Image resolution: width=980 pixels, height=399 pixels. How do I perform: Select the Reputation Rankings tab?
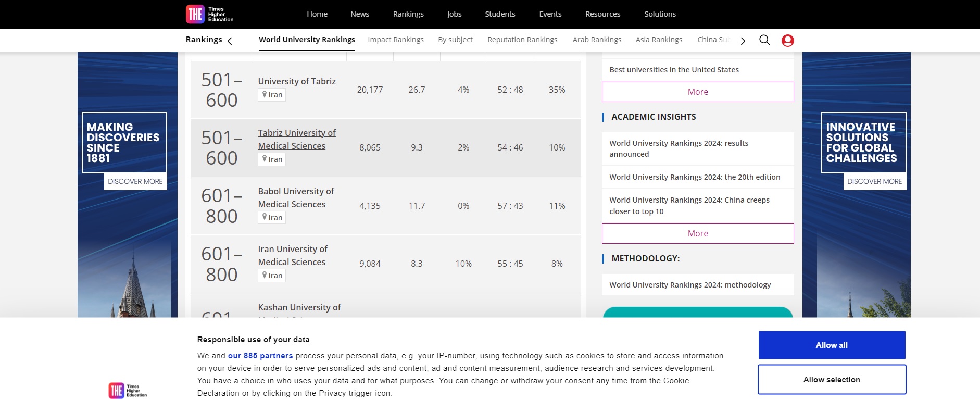[x=522, y=40]
